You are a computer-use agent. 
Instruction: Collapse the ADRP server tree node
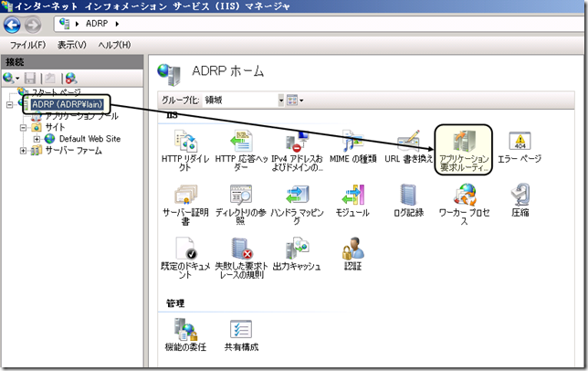[10, 105]
